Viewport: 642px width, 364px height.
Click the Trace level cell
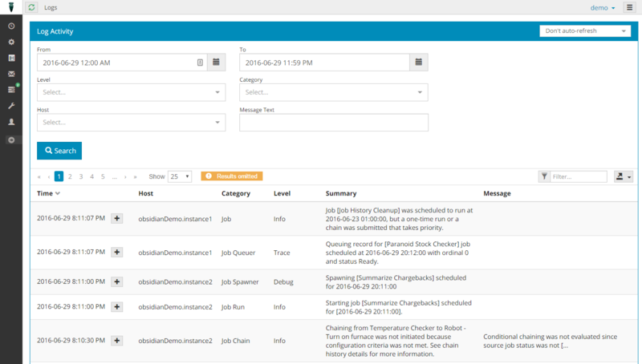[x=282, y=253]
